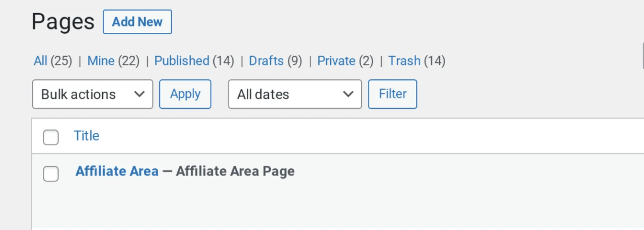Apply the selected bulk action
Viewport: 644px width, 230px height.
click(185, 94)
